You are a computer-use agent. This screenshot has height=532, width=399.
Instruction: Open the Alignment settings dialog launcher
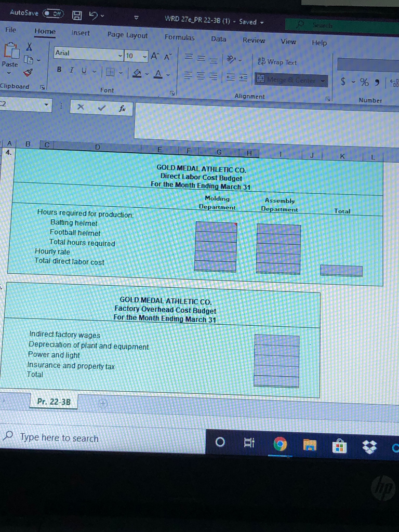(328, 99)
